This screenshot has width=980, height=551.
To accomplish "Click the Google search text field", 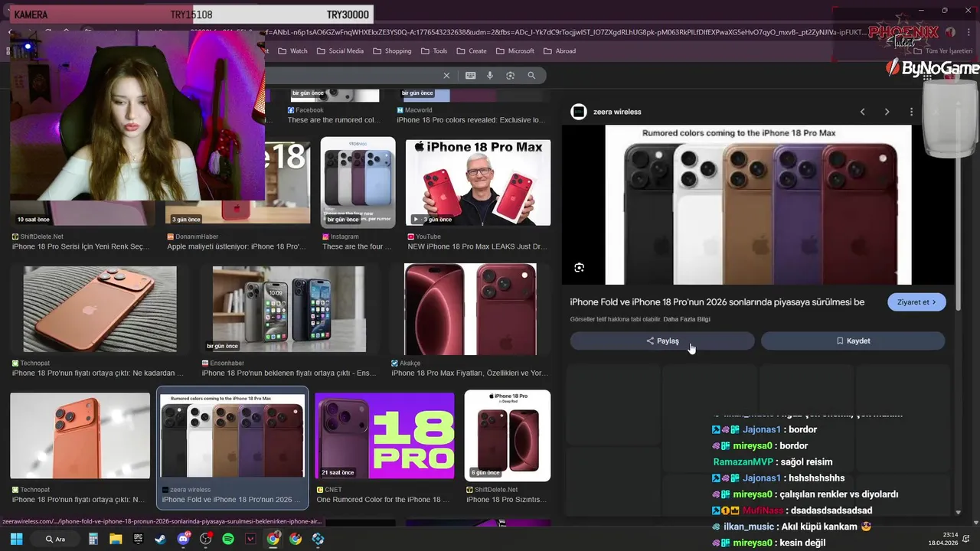I will (352, 76).
